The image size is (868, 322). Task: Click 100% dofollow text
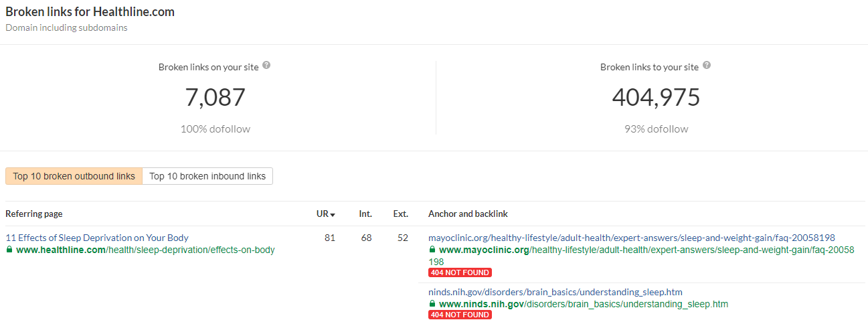point(215,129)
